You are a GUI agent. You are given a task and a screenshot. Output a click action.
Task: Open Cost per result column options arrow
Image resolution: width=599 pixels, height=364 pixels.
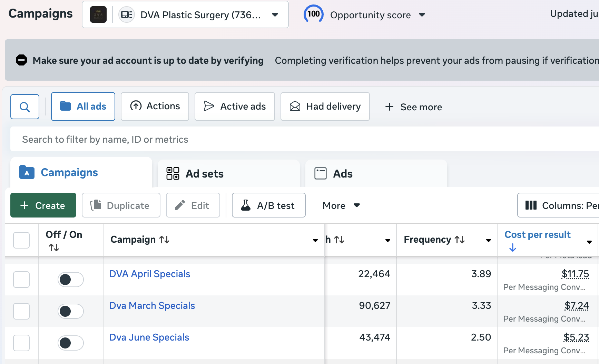point(589,242)
